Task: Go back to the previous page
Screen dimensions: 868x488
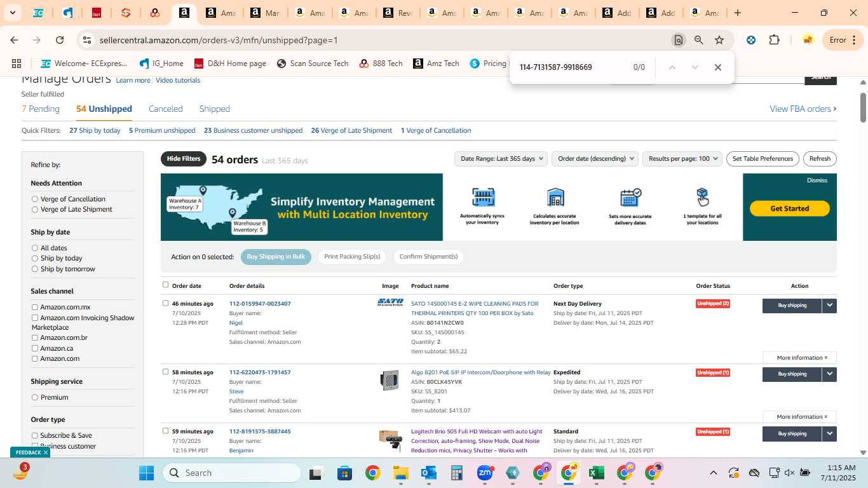Action: 14,40
